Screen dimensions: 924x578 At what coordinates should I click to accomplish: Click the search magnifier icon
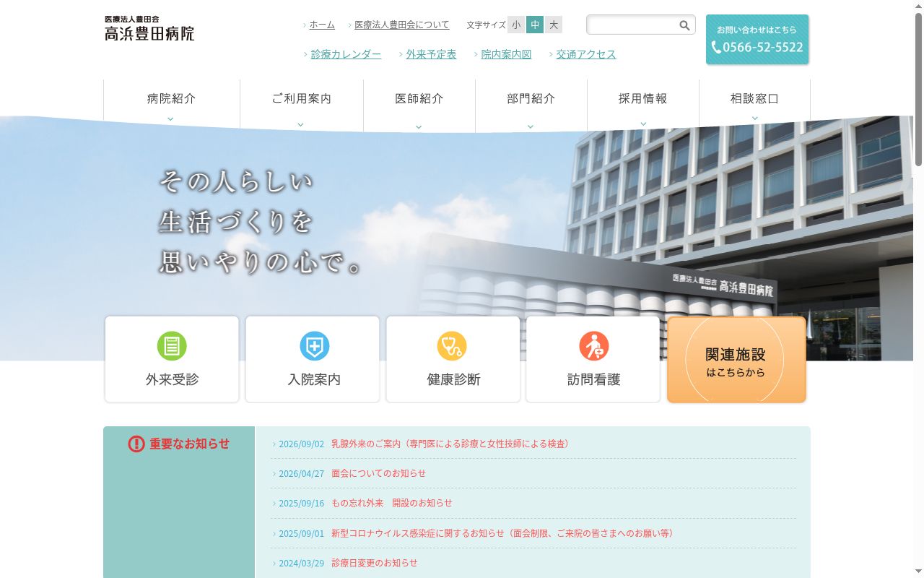(x=684, y=25)
